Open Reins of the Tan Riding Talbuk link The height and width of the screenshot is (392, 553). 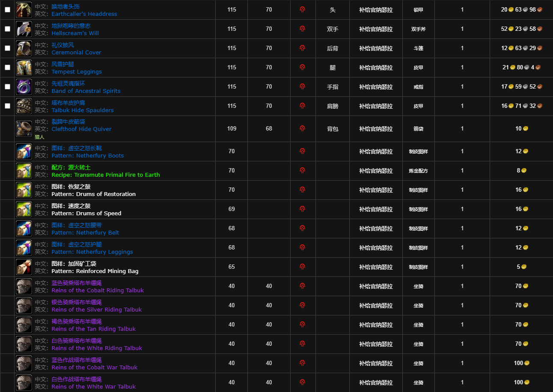click(94, 329)
